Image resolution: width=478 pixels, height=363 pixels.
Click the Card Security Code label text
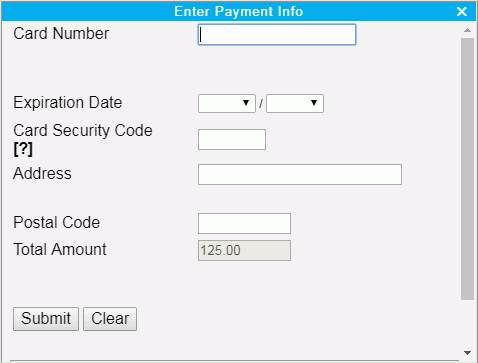click(83, 130)
